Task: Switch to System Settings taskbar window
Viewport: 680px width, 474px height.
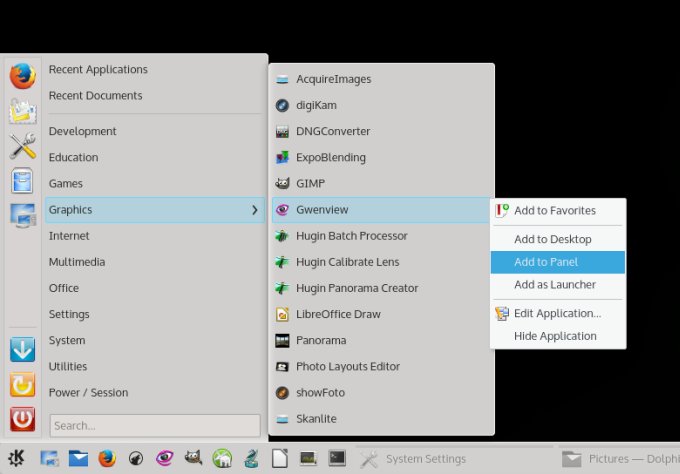Action: [455, 459]
